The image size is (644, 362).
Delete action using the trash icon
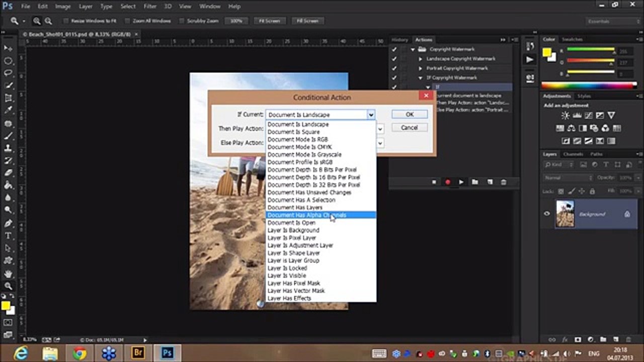click(503, 182)
